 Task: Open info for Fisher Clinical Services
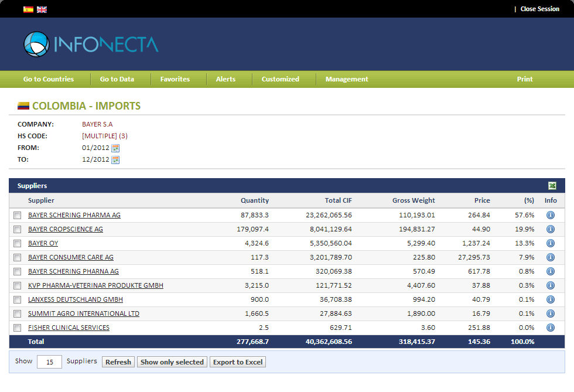click(x=551, y=328)
